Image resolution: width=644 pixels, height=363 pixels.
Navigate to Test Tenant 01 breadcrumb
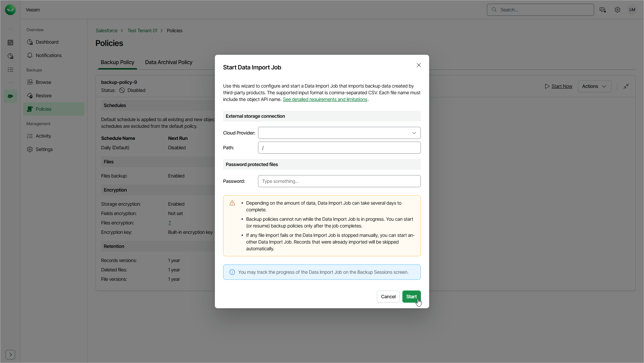[142, 31]
